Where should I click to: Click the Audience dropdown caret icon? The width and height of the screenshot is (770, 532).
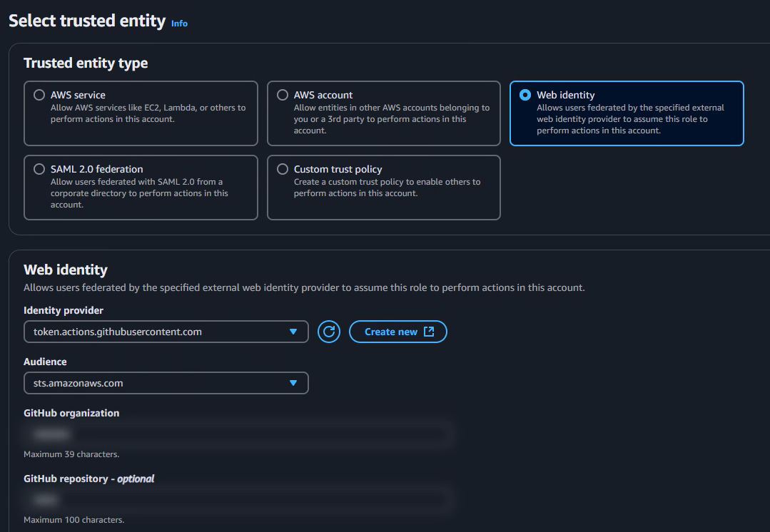[x=293, y=383]
